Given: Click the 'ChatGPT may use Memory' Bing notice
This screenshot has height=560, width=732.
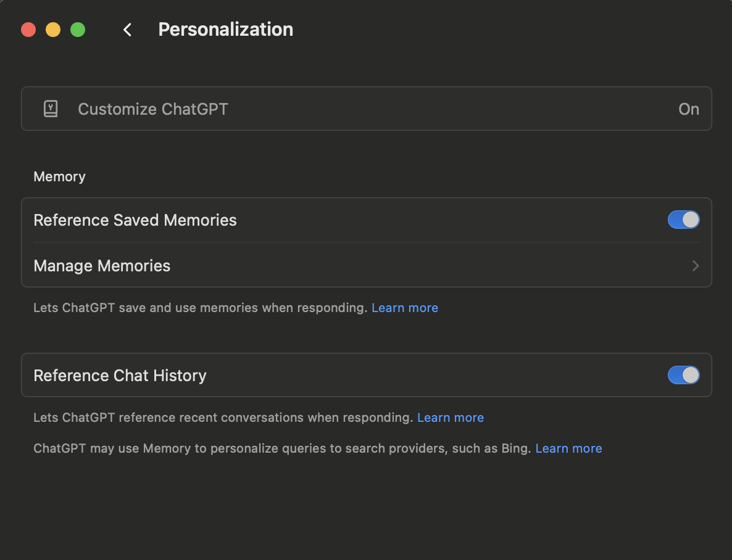Looking at the screenshot, I should click(283, 448).
